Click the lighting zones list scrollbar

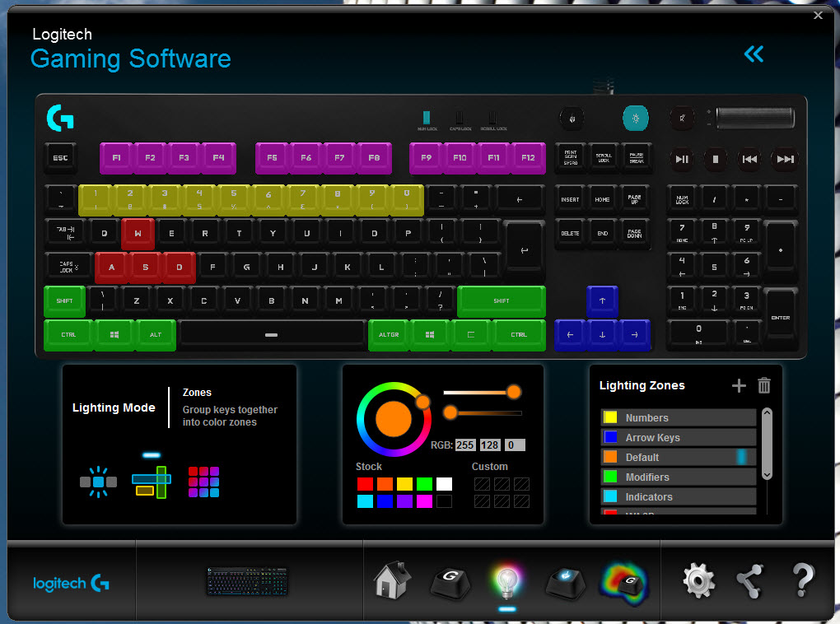pyautogui.click(x=768, y=444)
